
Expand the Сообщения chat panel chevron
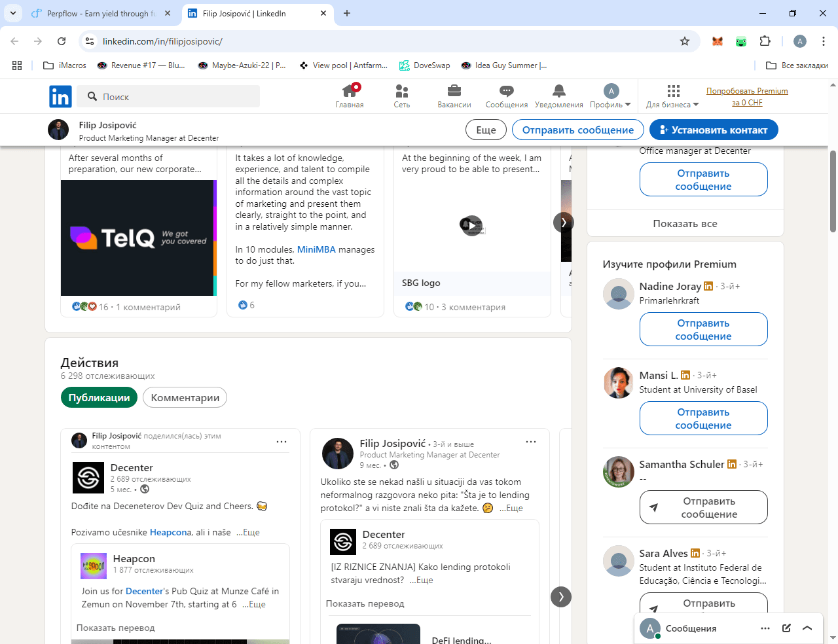(x=807, y=628)
